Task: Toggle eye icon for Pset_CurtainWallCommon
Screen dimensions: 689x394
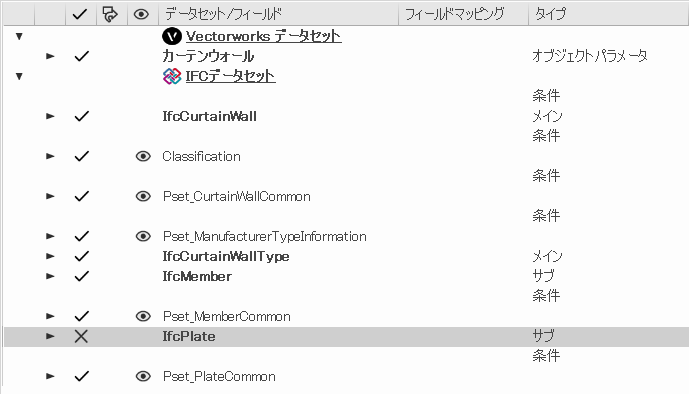Action: pos(143,196)
